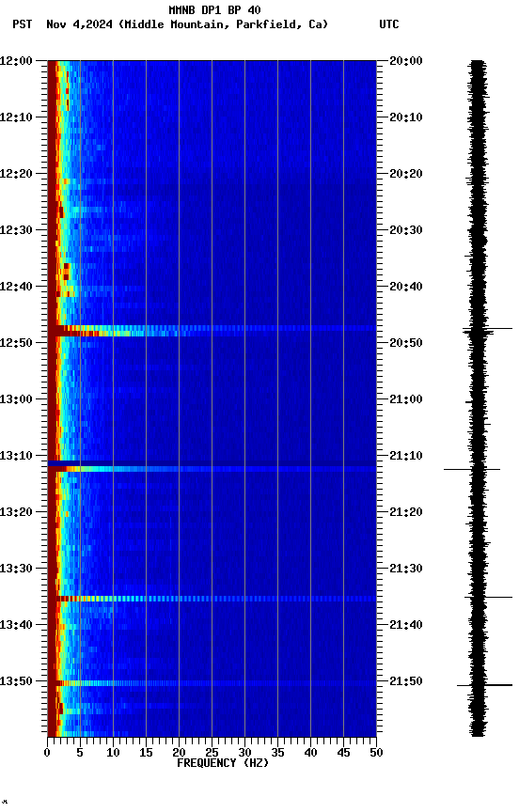Click the 20:50 UTC time label

click(406, 343)
